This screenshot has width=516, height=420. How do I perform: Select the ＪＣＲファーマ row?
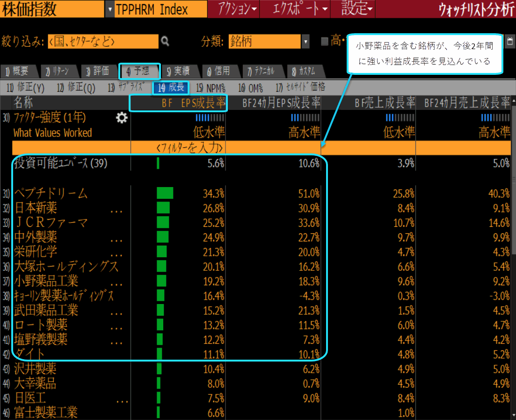coord(257,223)
